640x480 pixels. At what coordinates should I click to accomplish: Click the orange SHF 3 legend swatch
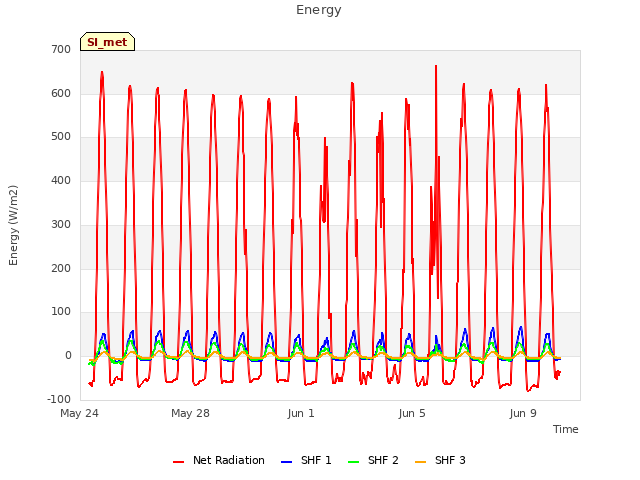420,462
